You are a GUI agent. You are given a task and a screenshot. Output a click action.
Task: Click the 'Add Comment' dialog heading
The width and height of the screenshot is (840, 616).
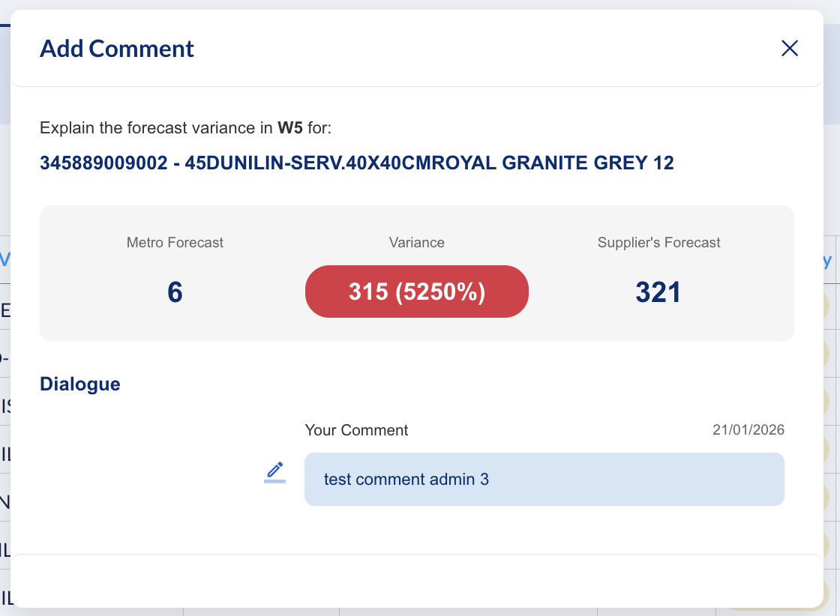pyautogui.click(x=116, y=49)
